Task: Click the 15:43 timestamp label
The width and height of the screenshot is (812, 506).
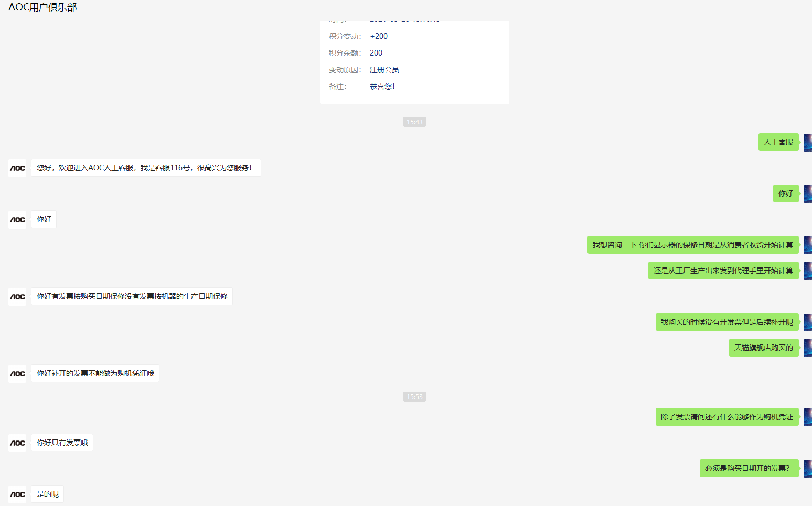Action: click(414, 122)
